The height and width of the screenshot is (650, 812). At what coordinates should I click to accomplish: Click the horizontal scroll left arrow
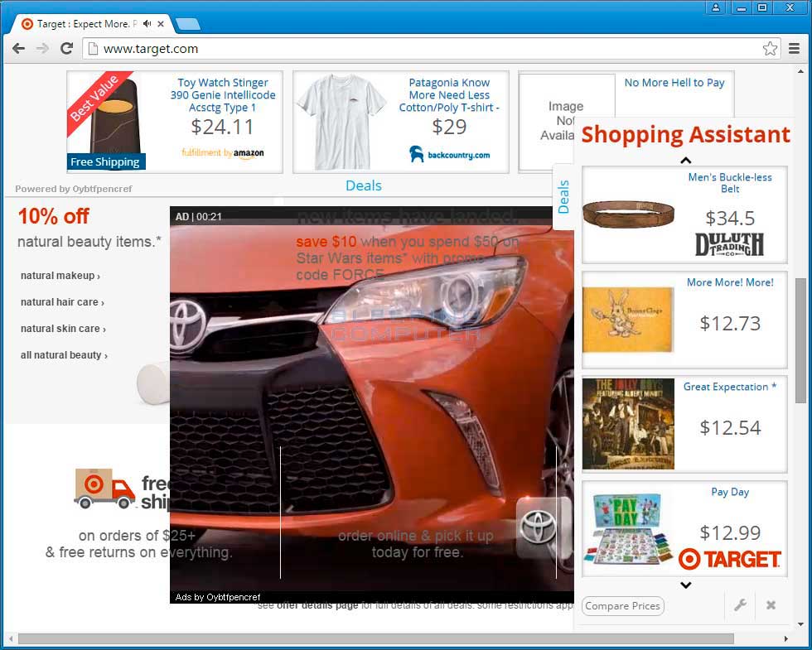point(10,638)
